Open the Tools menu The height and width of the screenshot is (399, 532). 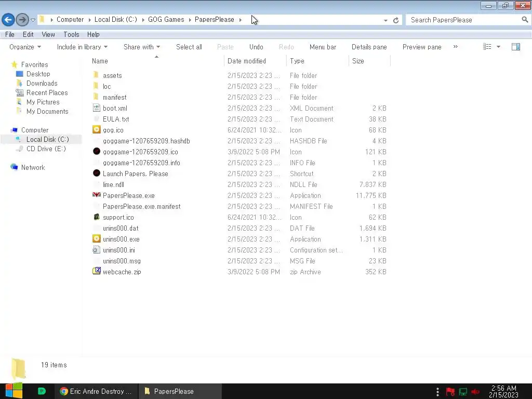(71, 34)
